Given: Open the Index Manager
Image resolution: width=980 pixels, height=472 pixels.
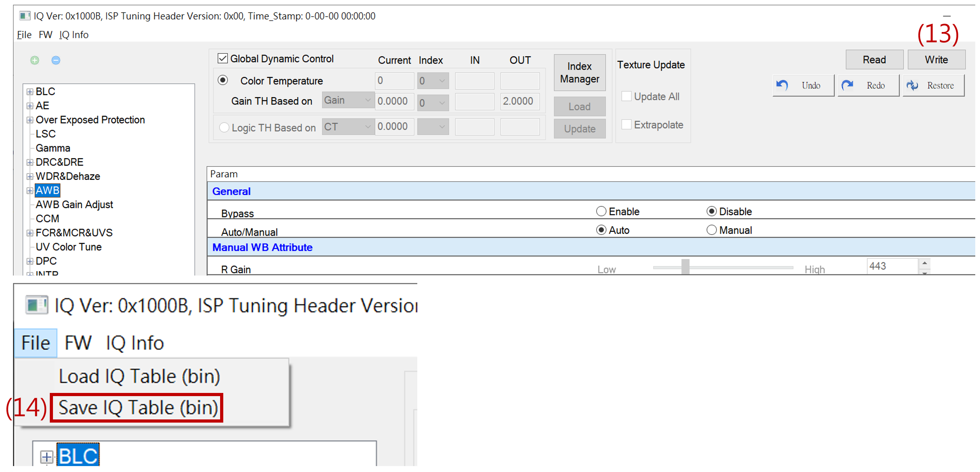Looking at the screenshot, I should click(x=579, y=73).
